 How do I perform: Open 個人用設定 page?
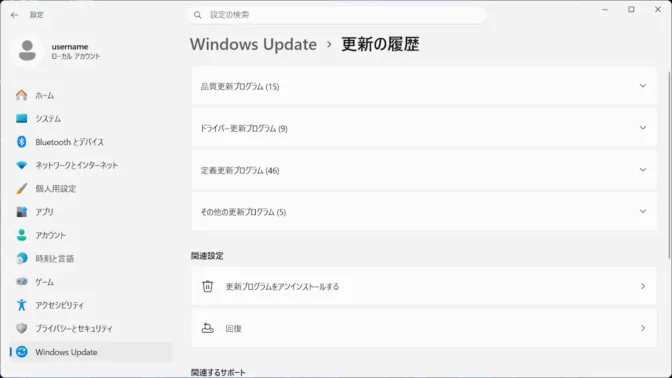point(91,189)
